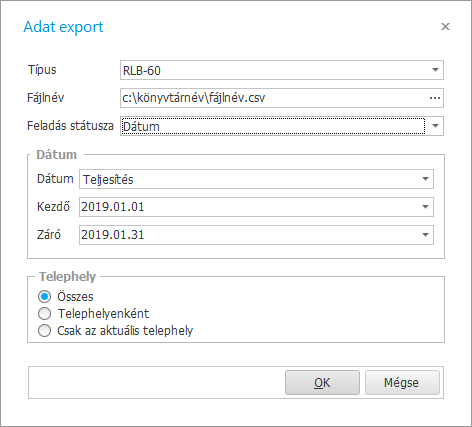Click the Telephelyenként label text

coord(103,314)
